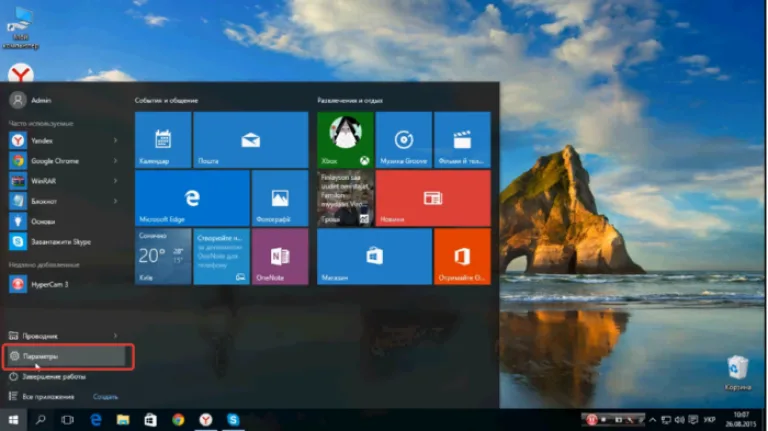Open Yandex browser from the taskbar
The image size is (768, 431).
(206, 420)
